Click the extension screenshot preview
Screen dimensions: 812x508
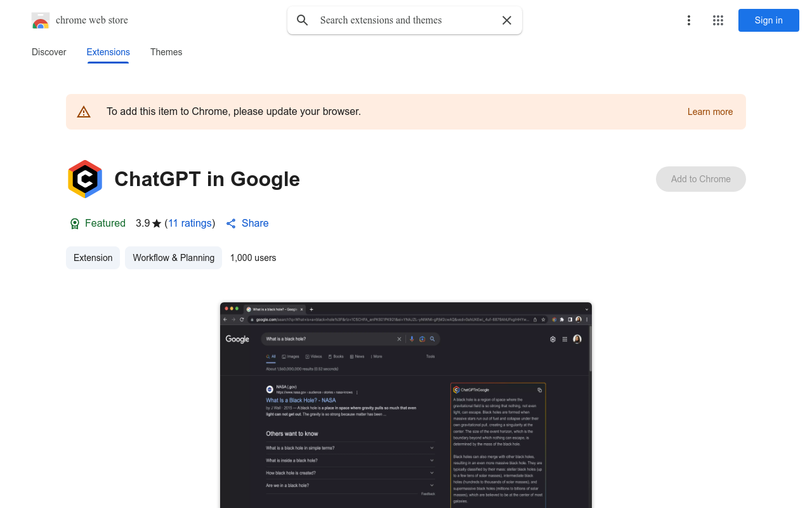click(406, 406)
